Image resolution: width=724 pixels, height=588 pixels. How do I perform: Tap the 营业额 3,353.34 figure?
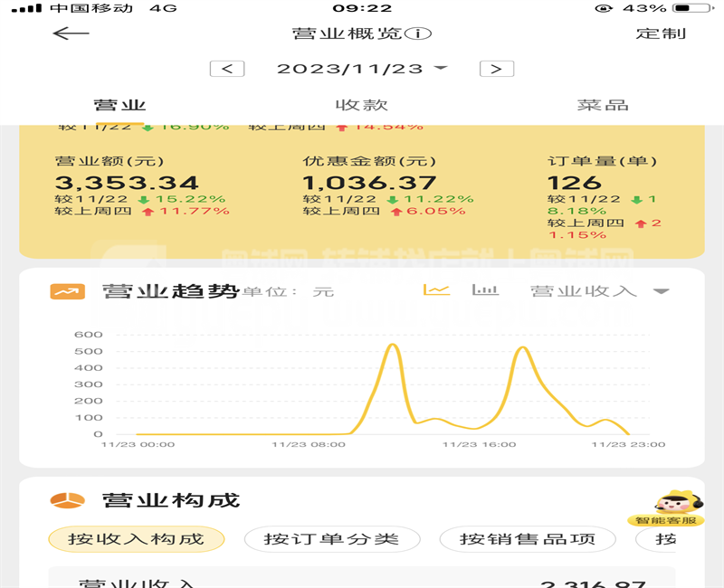click(127, 184)
